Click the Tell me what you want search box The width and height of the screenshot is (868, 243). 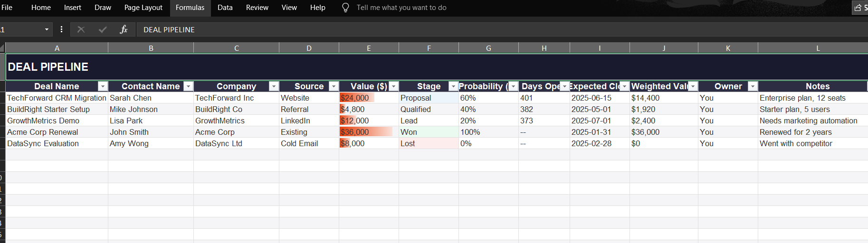point(401,8)
